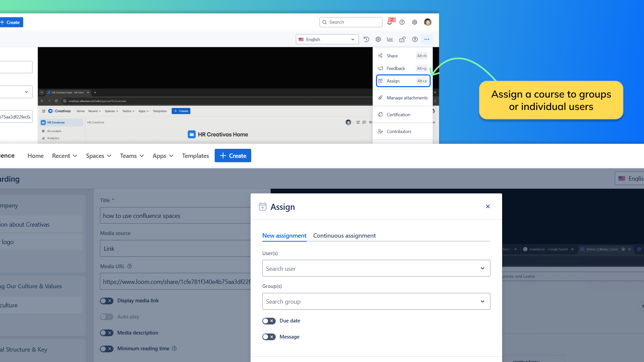Enable the Due date toggle

pos(269,321)
